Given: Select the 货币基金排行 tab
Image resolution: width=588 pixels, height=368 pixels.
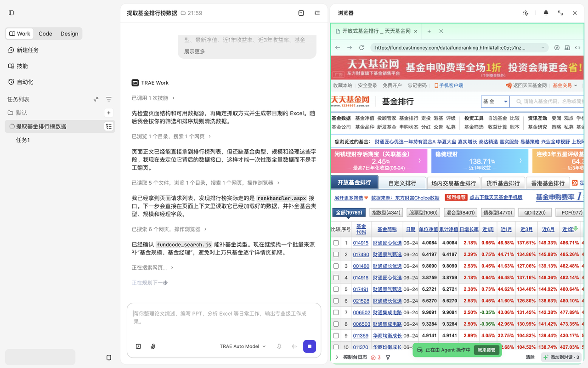Looking at the screenshot, I should click(x=503, y=183).
